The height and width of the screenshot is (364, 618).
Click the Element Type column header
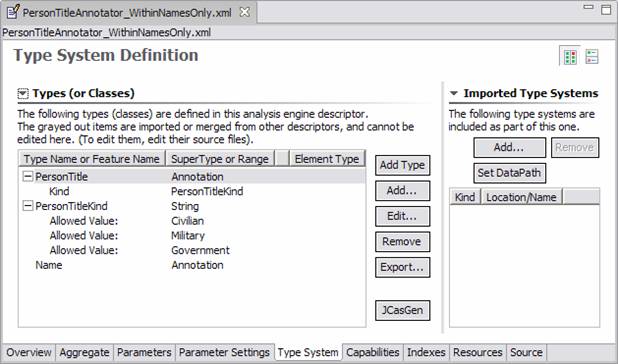[327, 159]
